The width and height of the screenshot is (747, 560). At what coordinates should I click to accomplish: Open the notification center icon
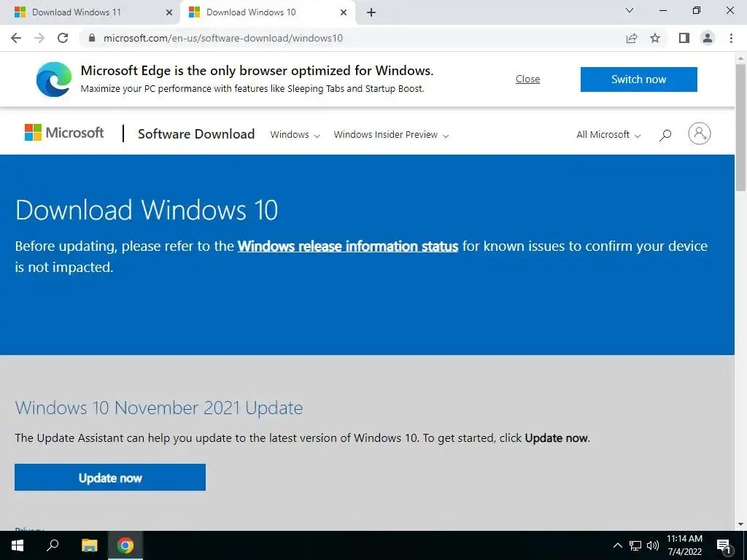724,546
